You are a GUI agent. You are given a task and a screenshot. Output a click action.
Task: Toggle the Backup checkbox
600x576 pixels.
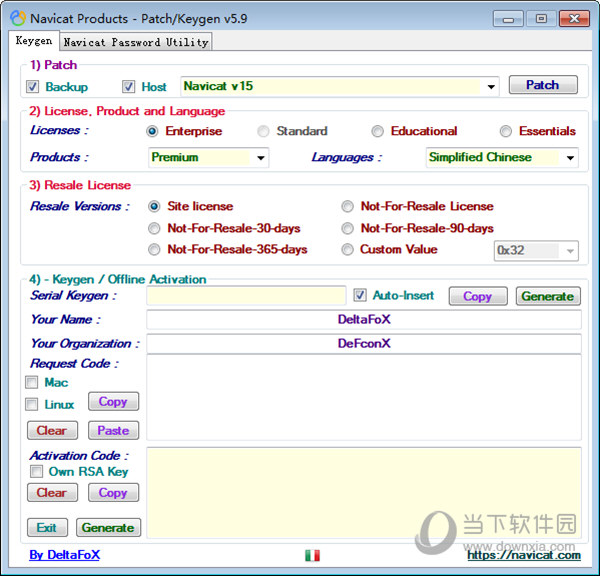click(x=32, y=86)
